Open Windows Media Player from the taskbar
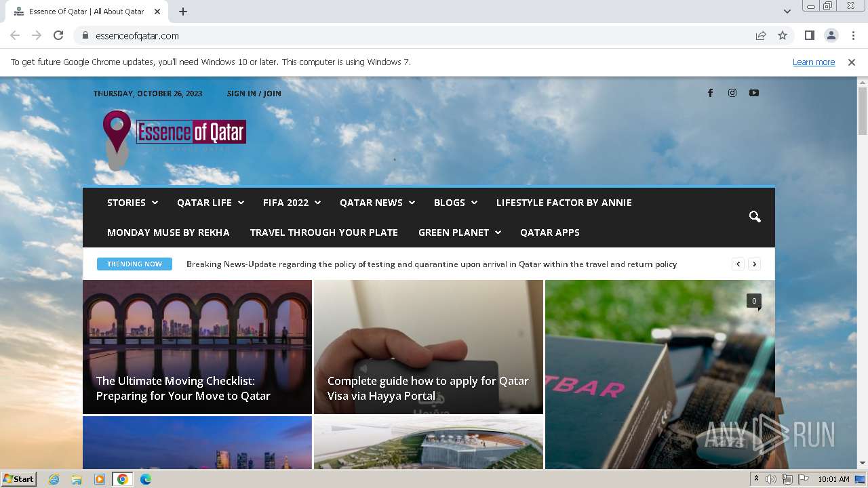Viewport: 868px width, 488px height. [x=100, y=479]
